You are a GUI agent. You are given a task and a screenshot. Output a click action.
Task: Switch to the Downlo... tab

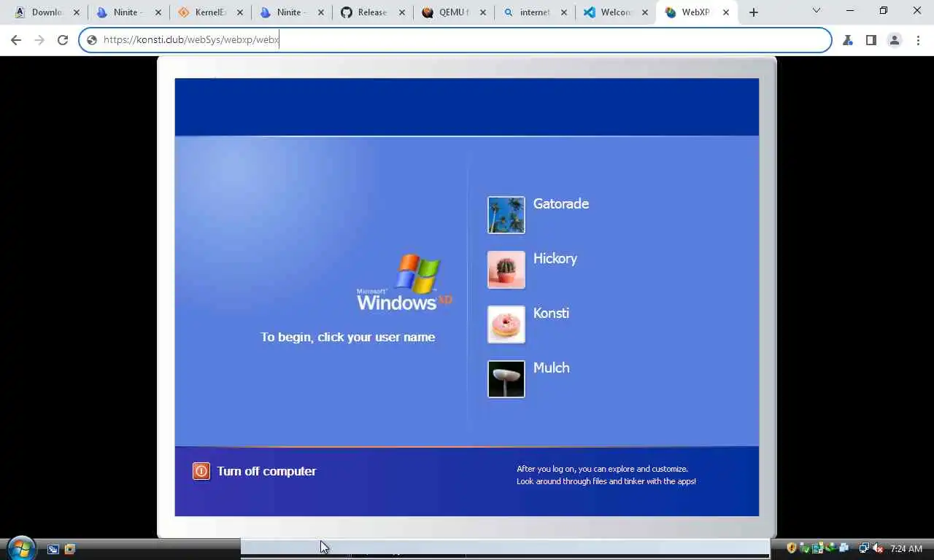[x=47, y=12]
